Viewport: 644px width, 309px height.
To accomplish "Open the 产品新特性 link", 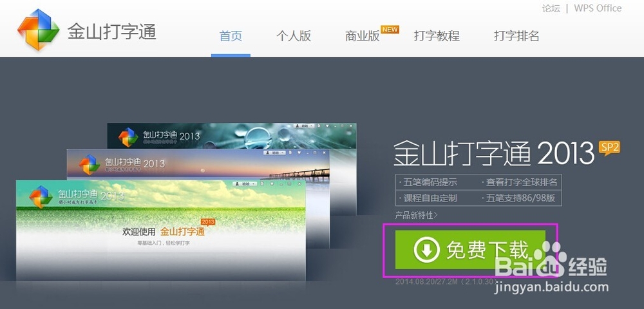I will [417, 215].
